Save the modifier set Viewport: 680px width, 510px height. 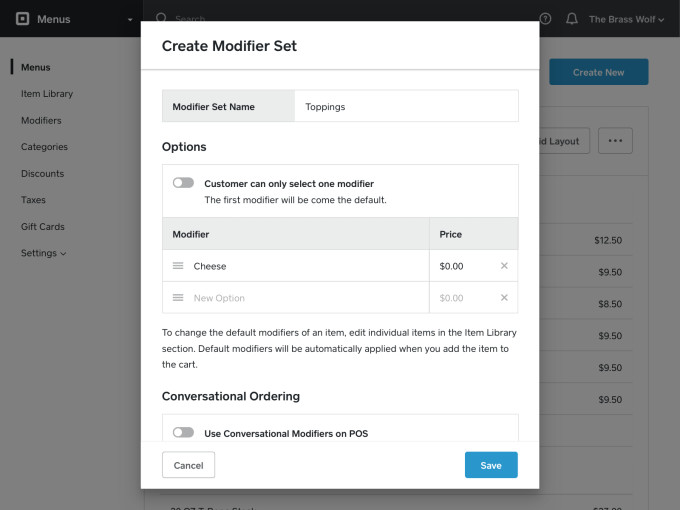[x=491, y=465]
